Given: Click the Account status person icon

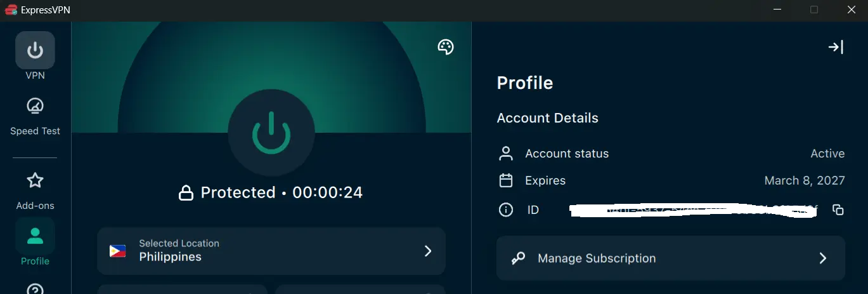Looking at the screenshot, I should tap(506, 154).
